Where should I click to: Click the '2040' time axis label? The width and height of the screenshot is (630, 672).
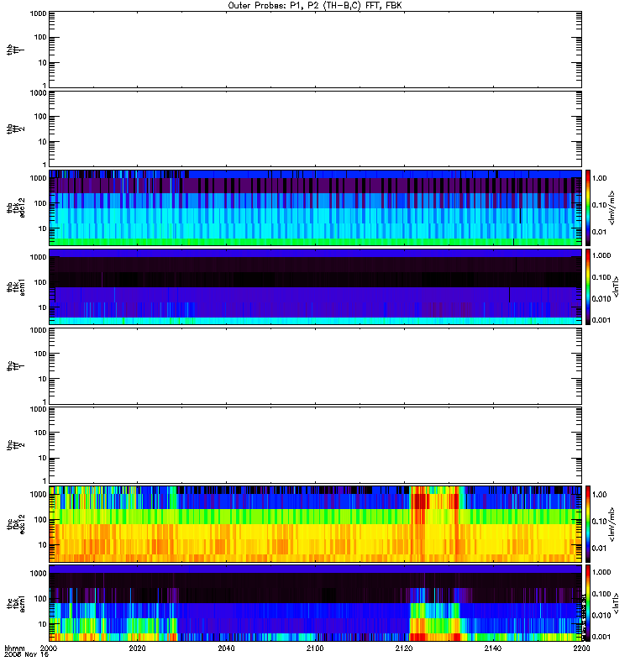point(226,648)
